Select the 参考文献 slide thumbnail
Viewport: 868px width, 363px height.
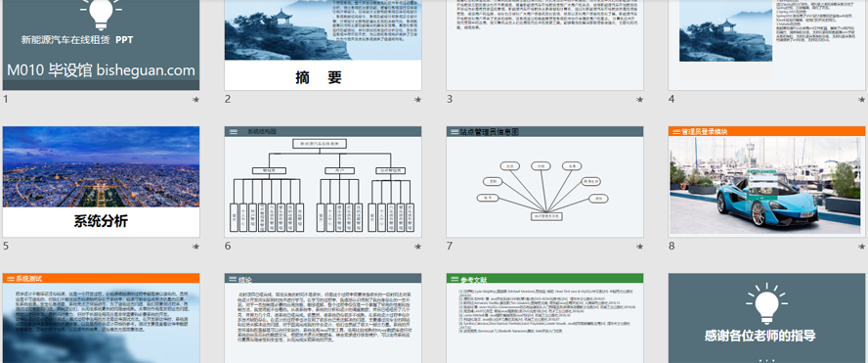(x=544, y=318)
